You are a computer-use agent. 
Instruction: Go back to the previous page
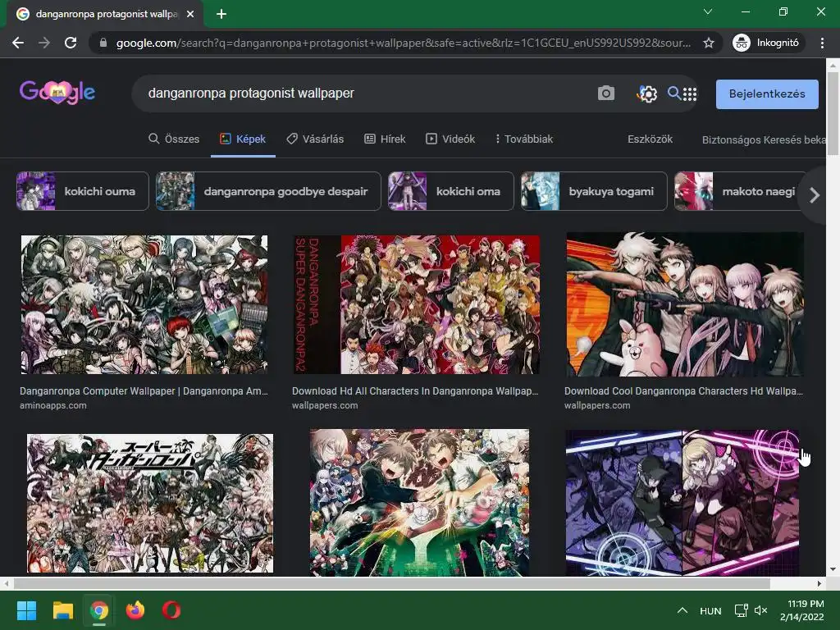[x=18, y=43]
